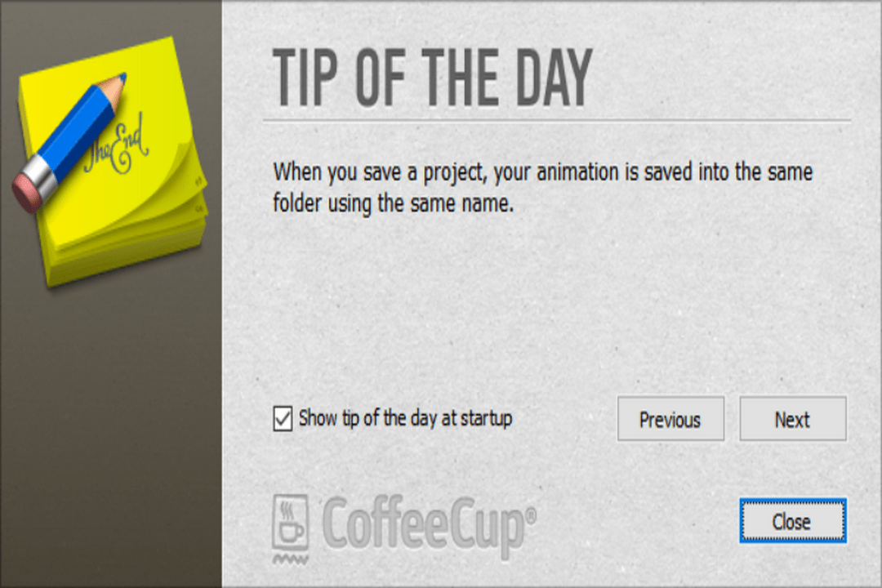Click the horizontal divider under the heading
Screen dimensions: 882x588
(555, 121)
